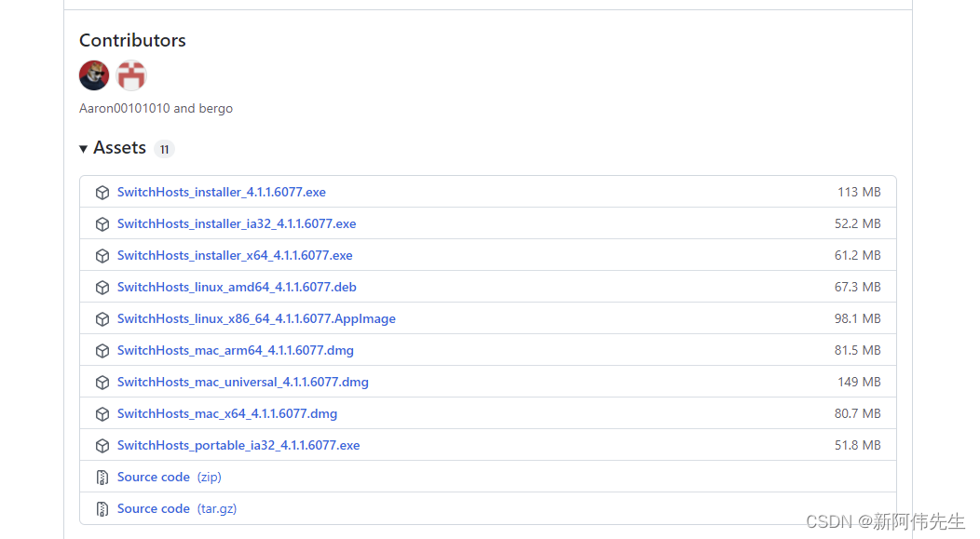Collapse the Assets section triangle
Viewport: 980px width, 539px height.
tap(83, 149)
